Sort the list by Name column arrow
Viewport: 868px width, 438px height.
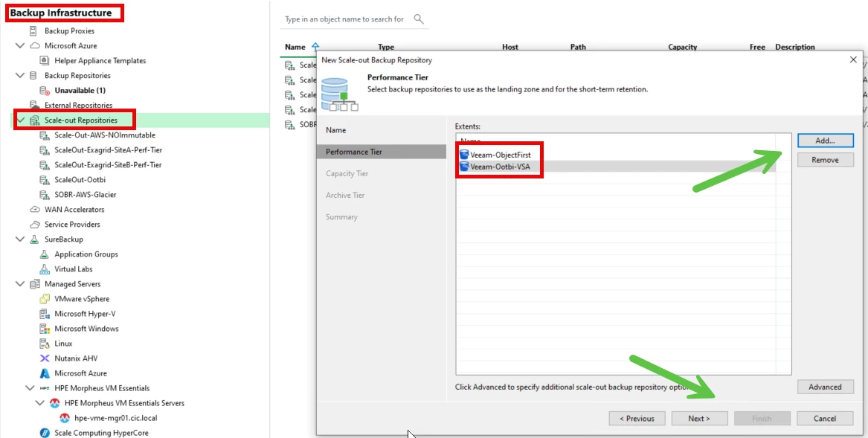pos(315,47)
